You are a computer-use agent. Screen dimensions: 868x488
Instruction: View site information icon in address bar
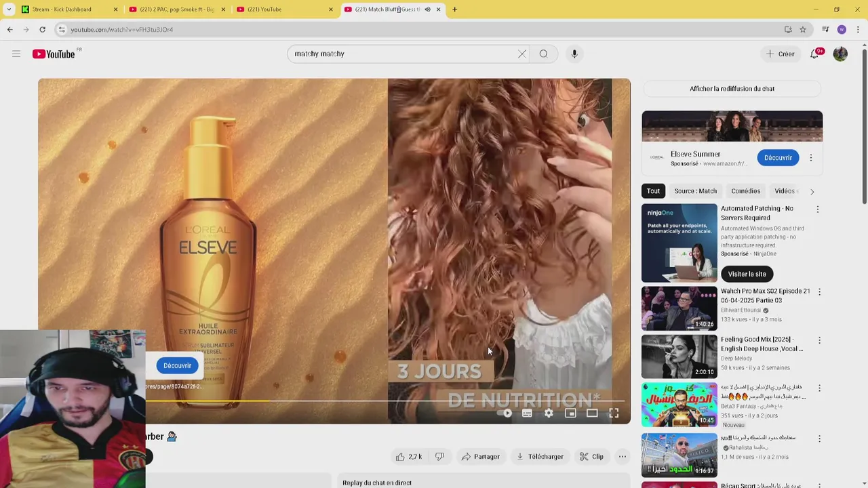pos(62,29)
